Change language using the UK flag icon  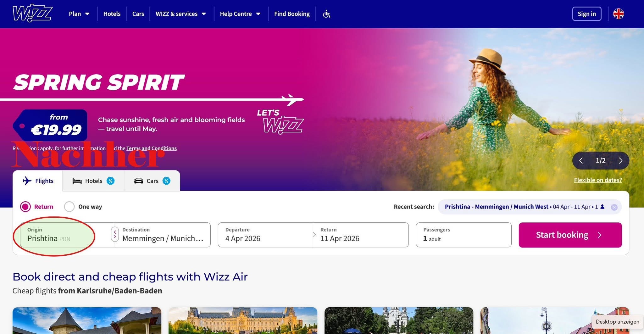coord(618,14)
